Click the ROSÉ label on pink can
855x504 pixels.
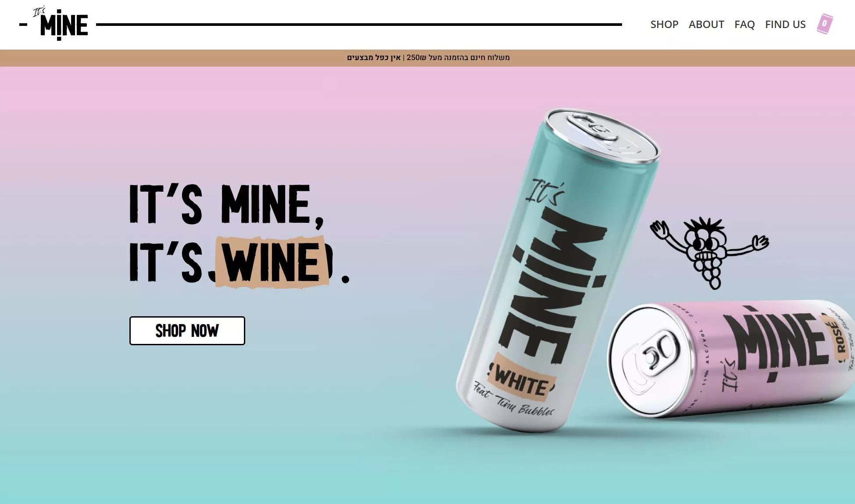click(x=839, y=337)
